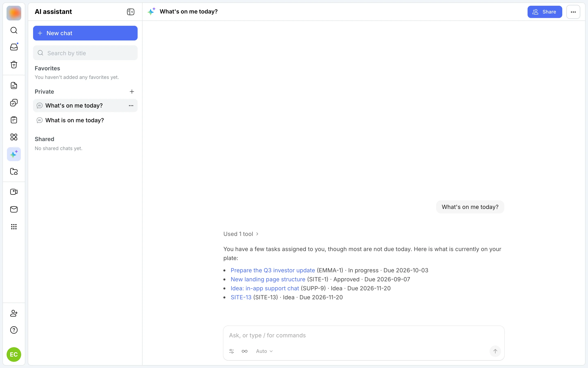Image resolution: width=588 pixels, height=368 pixels.
Task: Open the "New landing page structure" link
Action: click(x=268, y=279)
